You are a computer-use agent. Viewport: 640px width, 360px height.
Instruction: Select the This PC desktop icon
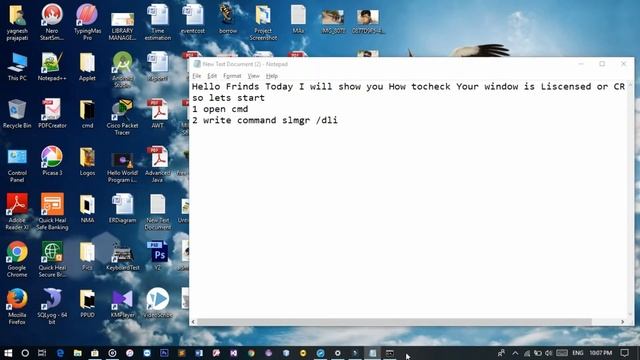(x=17, y=67)
